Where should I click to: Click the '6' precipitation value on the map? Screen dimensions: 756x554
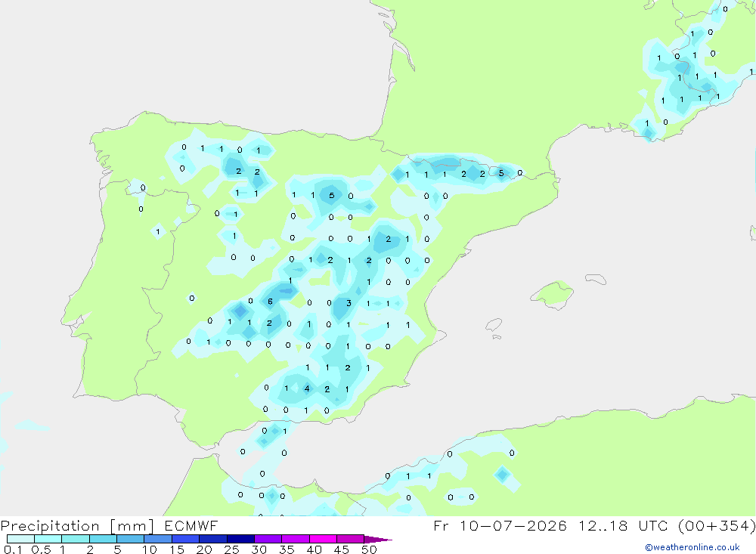tap(270, 302)
